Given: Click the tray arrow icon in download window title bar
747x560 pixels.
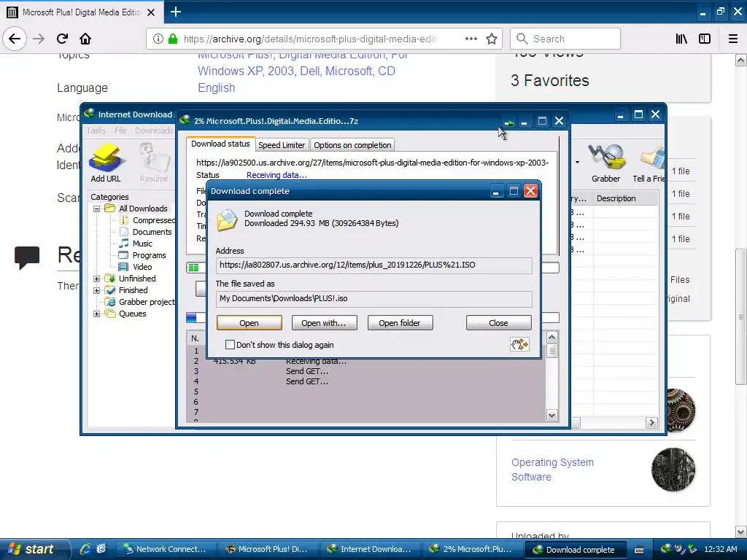Looking at the screenshot, I should (508, 122).
